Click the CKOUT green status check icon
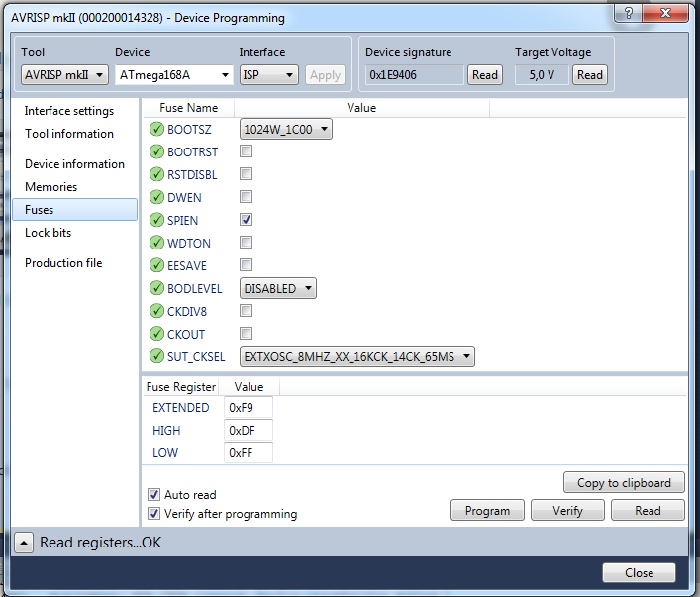 coord(156,334)
